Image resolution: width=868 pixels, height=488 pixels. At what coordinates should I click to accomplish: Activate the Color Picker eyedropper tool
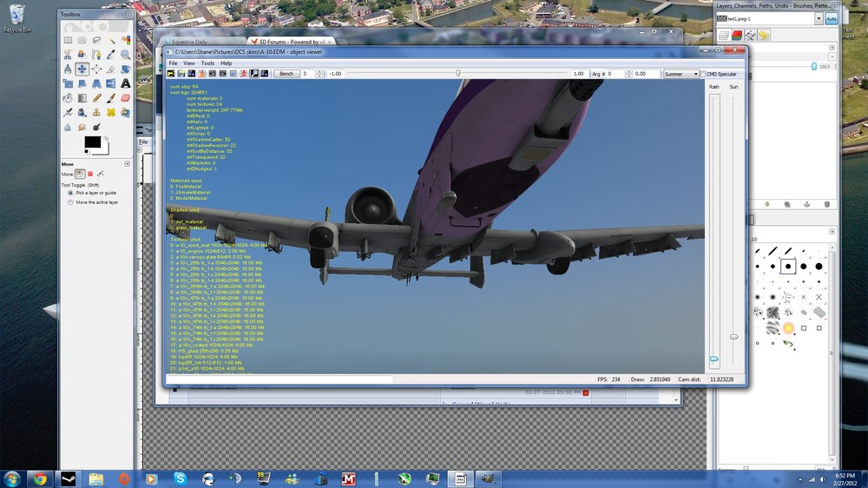[111, 55]
